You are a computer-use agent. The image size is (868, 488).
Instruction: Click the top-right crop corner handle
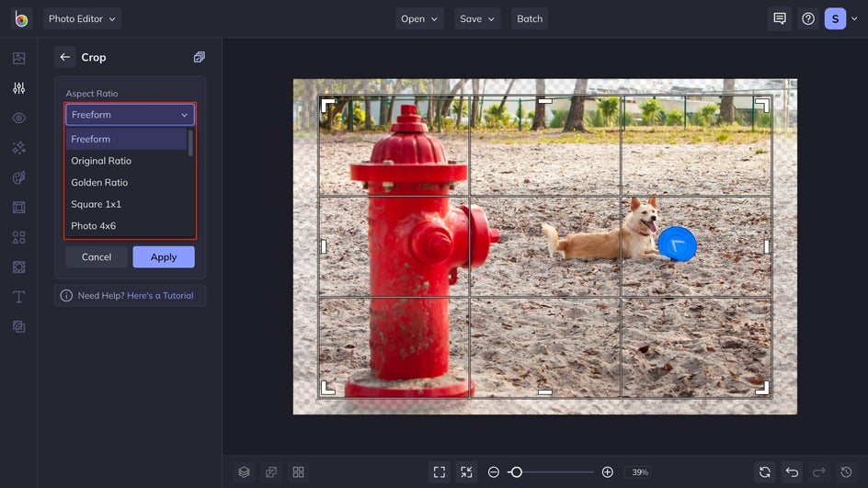click(x=762, y=105)
